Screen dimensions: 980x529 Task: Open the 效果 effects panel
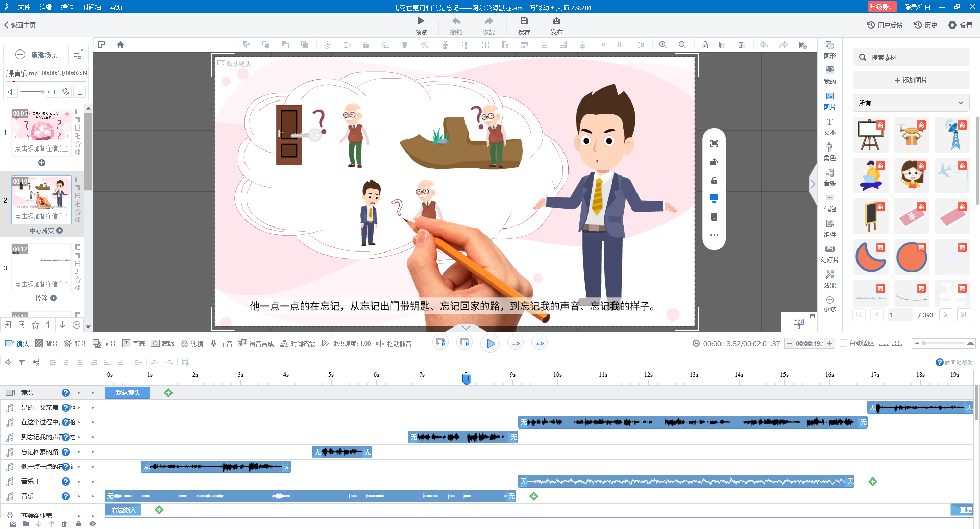tap(829, 279)
